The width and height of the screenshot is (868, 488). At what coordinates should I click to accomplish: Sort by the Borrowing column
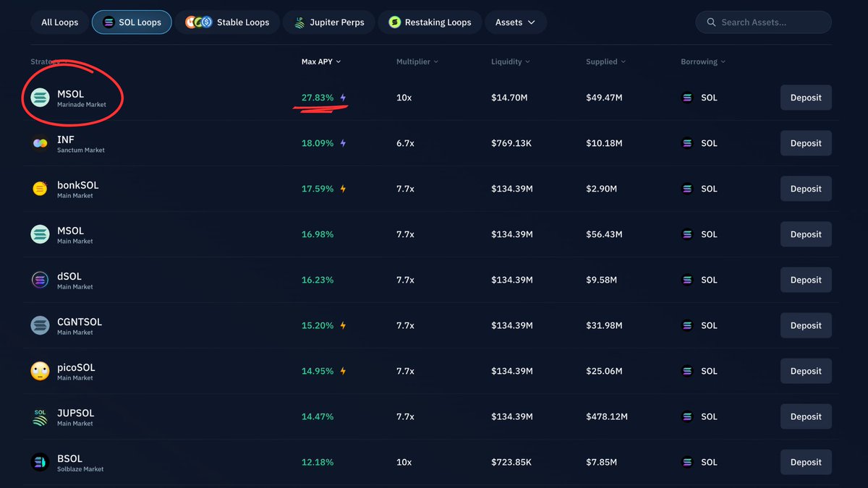(x=703, y=61)
